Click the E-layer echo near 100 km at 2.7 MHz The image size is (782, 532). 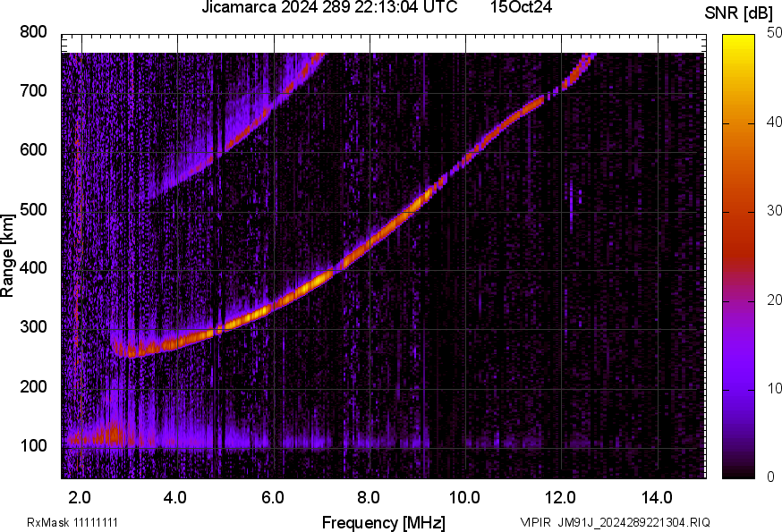114,435
